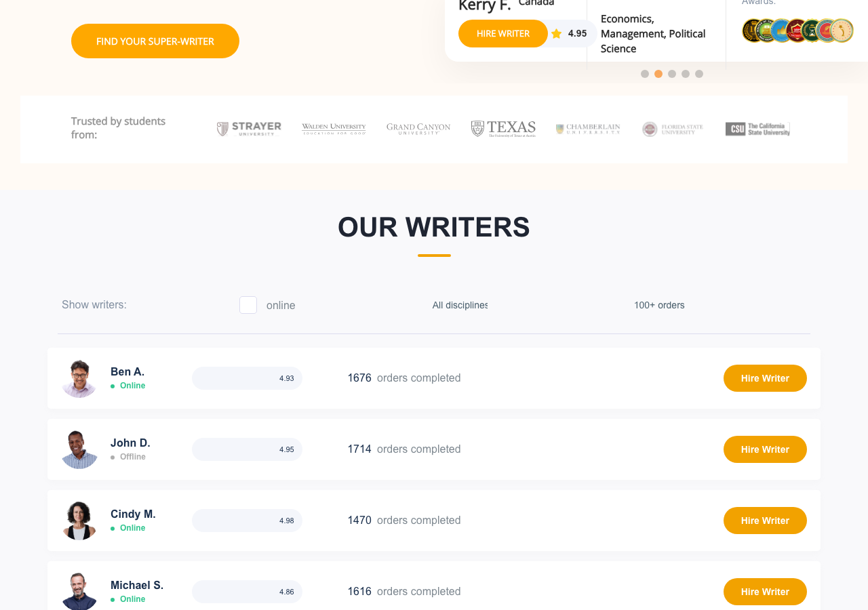Screen dimensions: 868x610
Task: Click Hire Writer for John D.
Action: [x=765, y=449]
